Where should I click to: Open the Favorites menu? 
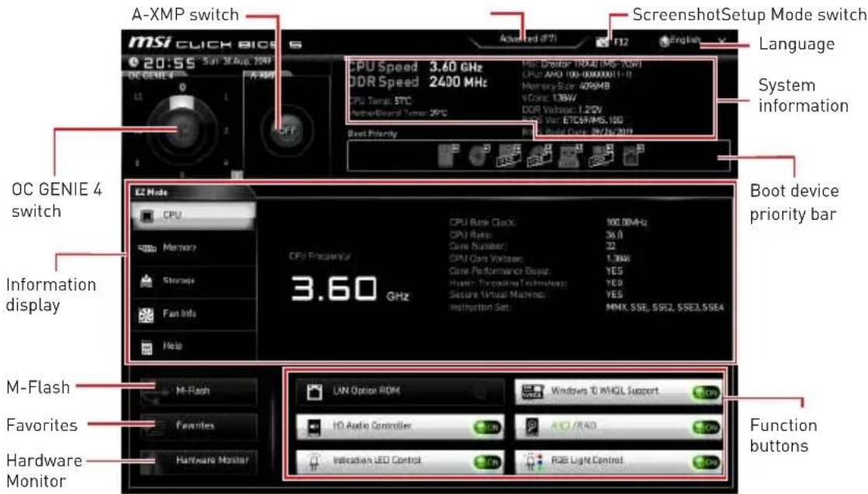(x=199, y=426)
